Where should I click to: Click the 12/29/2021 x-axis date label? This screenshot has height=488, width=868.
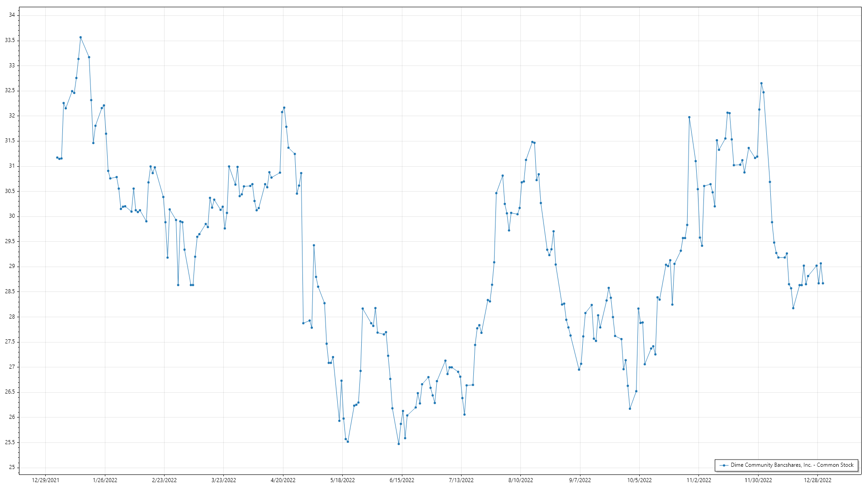click(x=45, y=480)
